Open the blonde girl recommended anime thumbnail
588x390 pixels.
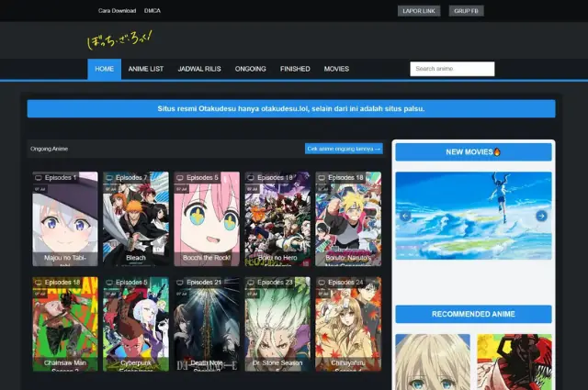(433, 362)
